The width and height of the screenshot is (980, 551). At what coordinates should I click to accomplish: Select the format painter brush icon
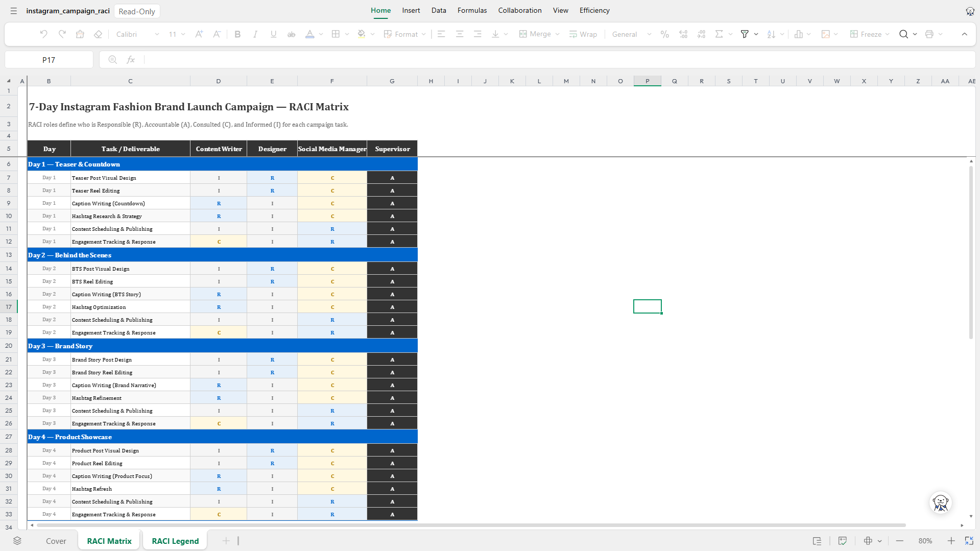[80, 34]
